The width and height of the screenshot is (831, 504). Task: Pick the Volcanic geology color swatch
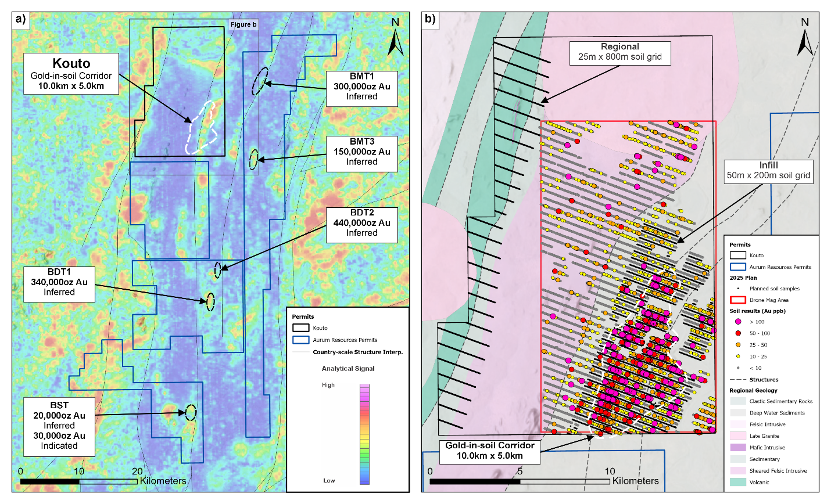pos(738,482)
